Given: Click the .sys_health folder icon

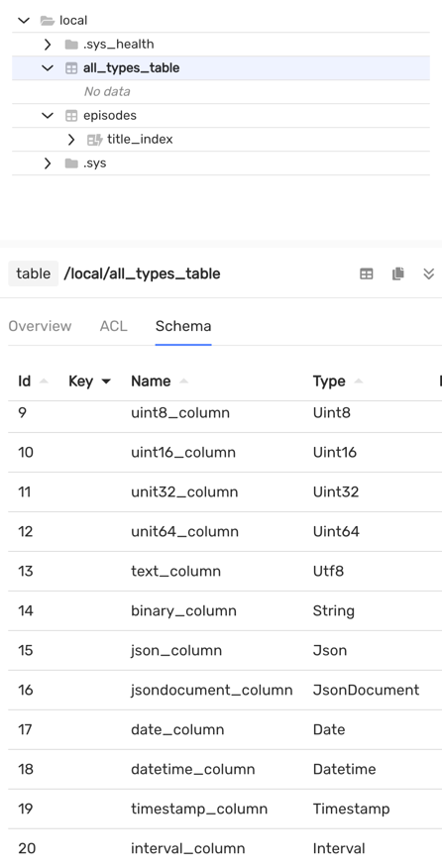Looking at the screenshot, I should 71,45.
